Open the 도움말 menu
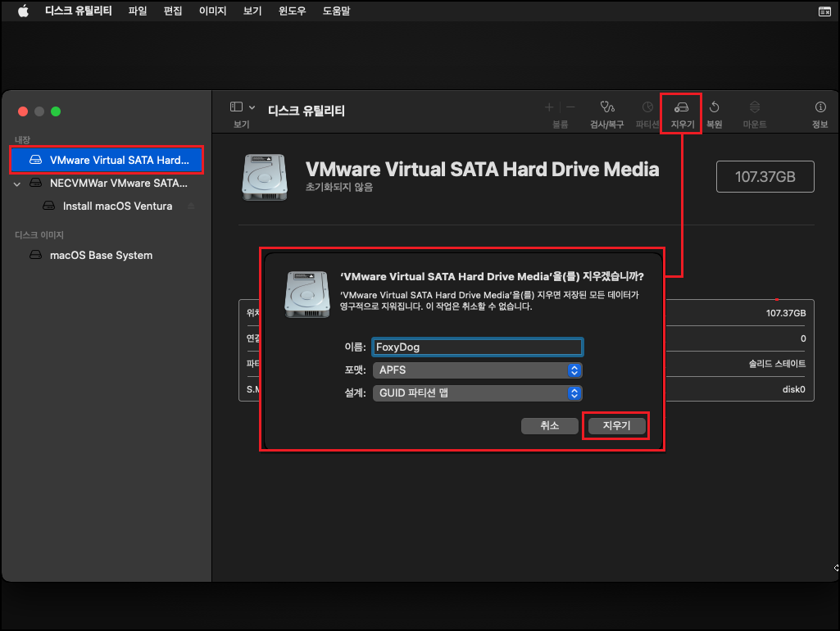 tap(336, 11)
